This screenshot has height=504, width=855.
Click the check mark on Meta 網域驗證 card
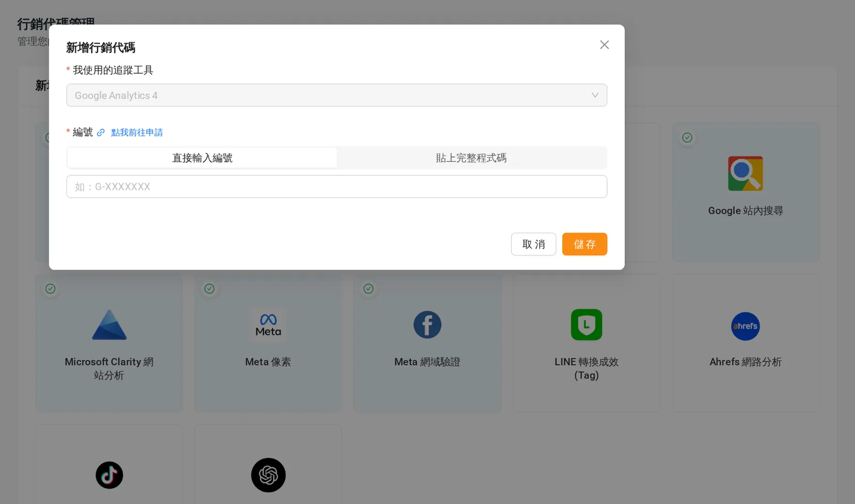pyautogui.click(x=368, y=289)
